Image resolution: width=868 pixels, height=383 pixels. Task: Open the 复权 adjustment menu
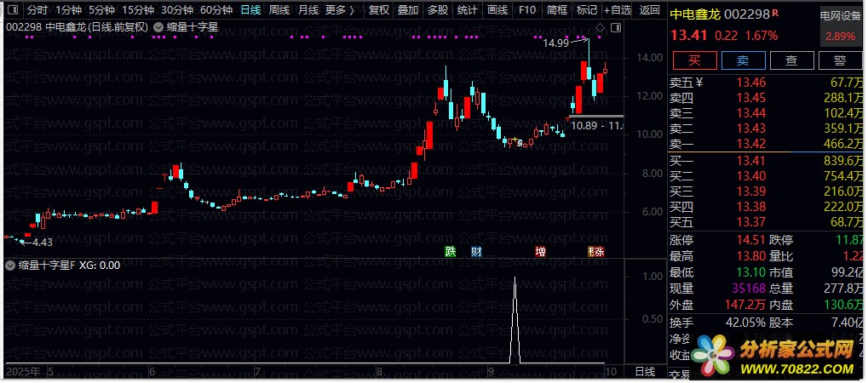(x=379, y=10)
